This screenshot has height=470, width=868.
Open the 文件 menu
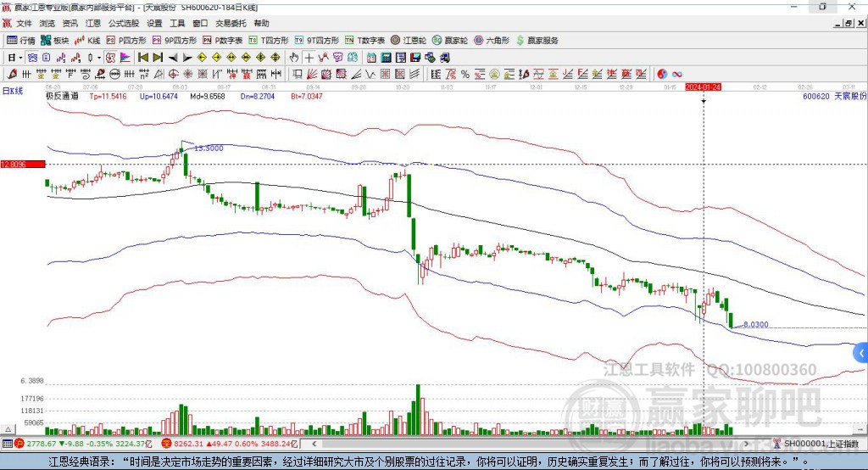pos(24,23)
